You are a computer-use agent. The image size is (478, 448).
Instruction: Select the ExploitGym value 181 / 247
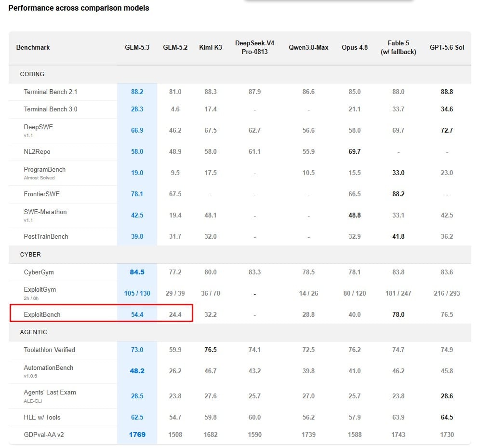(x=398, y=293)
